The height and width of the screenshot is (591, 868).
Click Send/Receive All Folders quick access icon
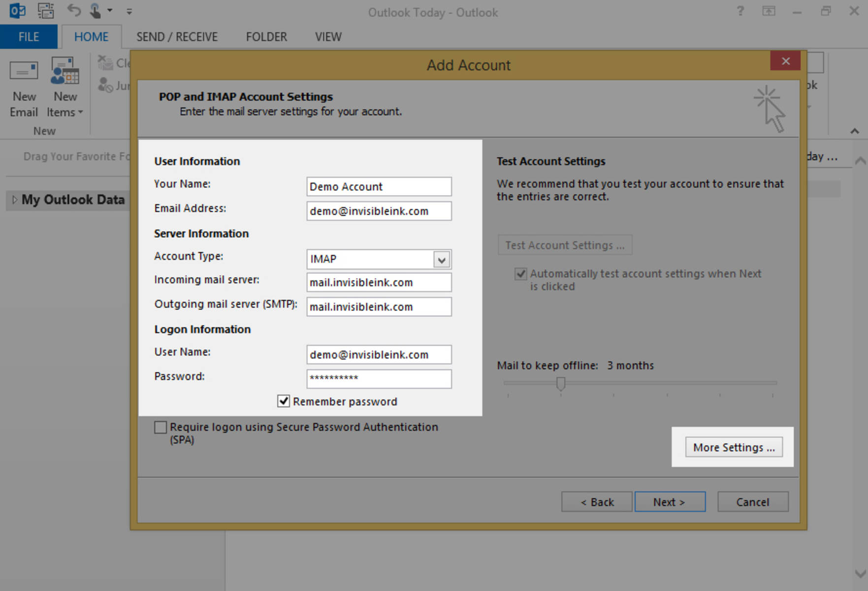46,10
